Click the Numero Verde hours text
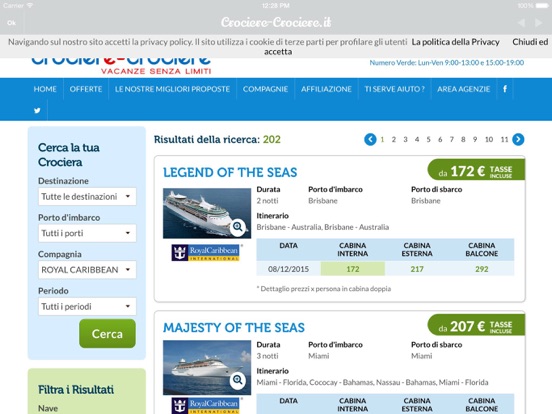This screenshot has width=552, height=414. point(446,63)
